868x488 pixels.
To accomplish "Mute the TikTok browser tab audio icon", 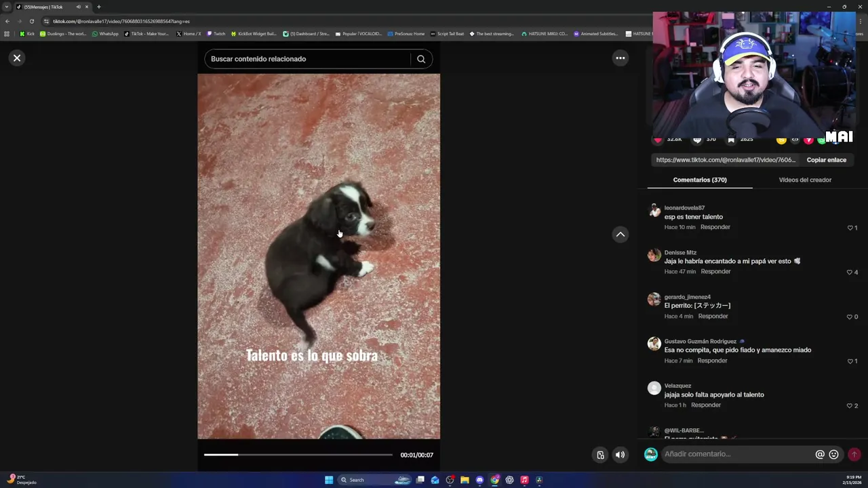I will (x=78, y=7).
